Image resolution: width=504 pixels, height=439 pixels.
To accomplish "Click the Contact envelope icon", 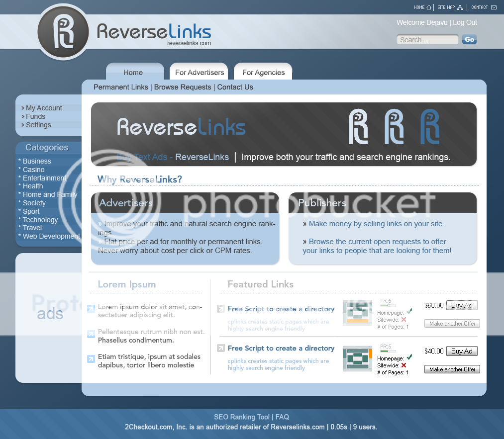I will [494, 7].
